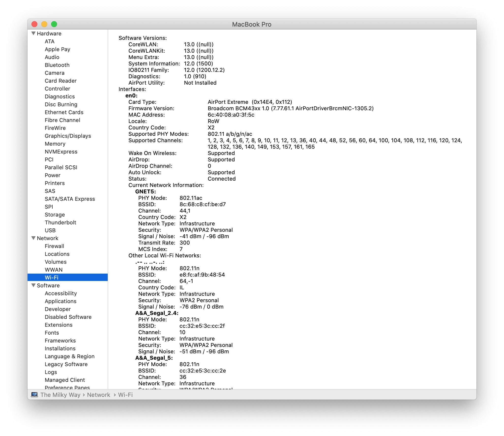Click the GNET5 network heading

tap(145, 191)
